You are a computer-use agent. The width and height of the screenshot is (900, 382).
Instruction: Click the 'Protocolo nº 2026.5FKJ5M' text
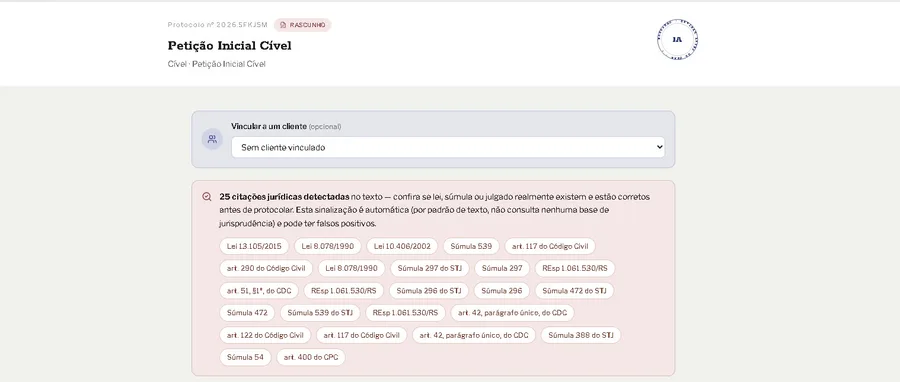click(x=218, y=25)
